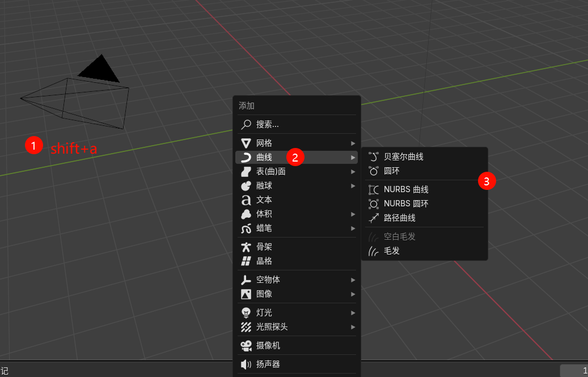Screen dimensions: 588x377
Task: Select 毛发 hair curves entry
Action: (x=392, y=251)
